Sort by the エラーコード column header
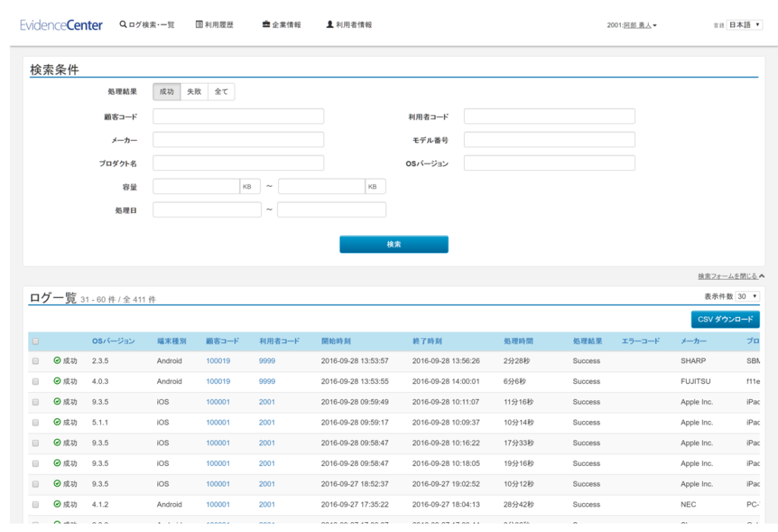Screen dimensions: 778x532 (x=641, y=341)
